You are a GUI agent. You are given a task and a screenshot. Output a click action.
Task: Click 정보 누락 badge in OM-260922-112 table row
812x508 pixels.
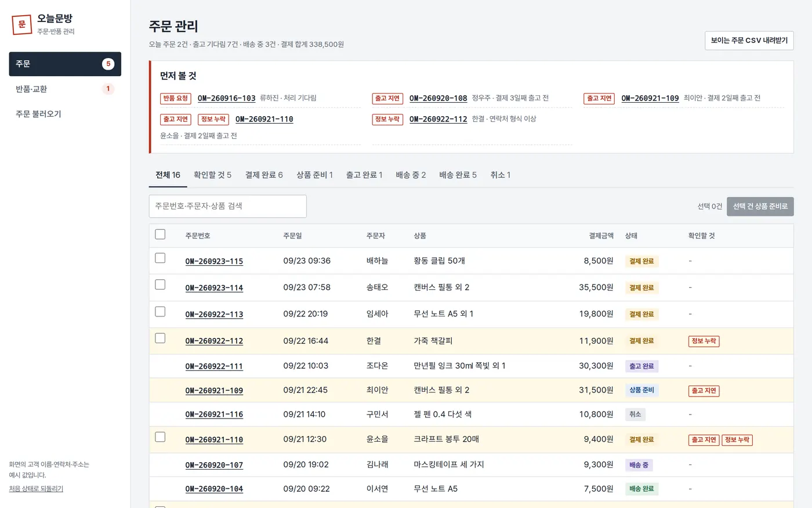pos(704,341)
